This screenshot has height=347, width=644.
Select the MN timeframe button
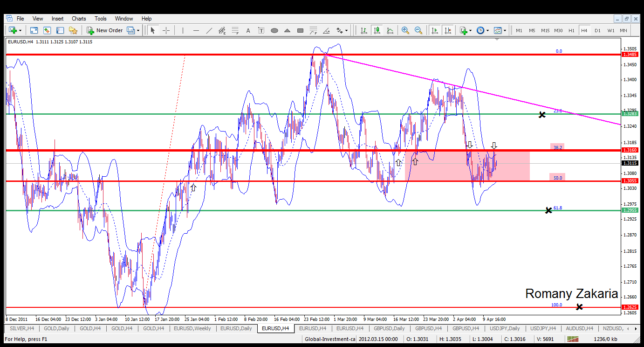623,30
